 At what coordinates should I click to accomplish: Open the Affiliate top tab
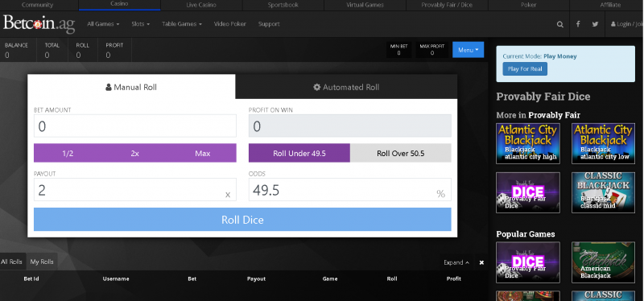[x=610, y=5]
